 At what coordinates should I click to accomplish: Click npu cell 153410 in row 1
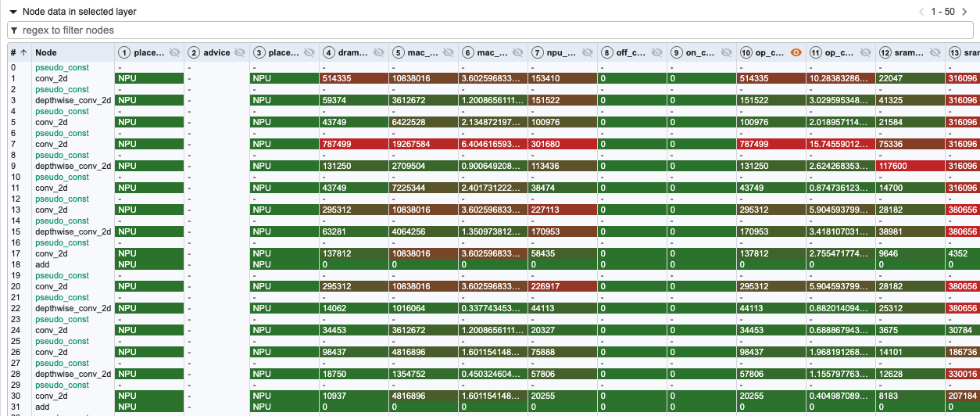pos(563,78)
